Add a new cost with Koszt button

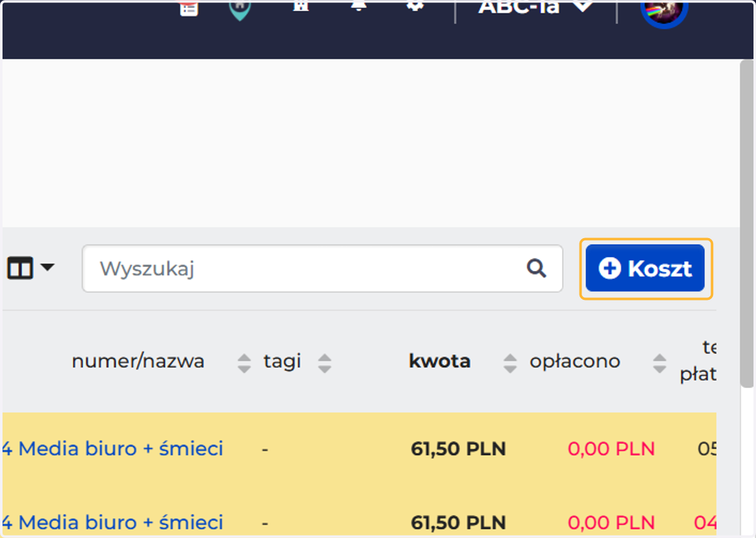(x=645, y=268)
